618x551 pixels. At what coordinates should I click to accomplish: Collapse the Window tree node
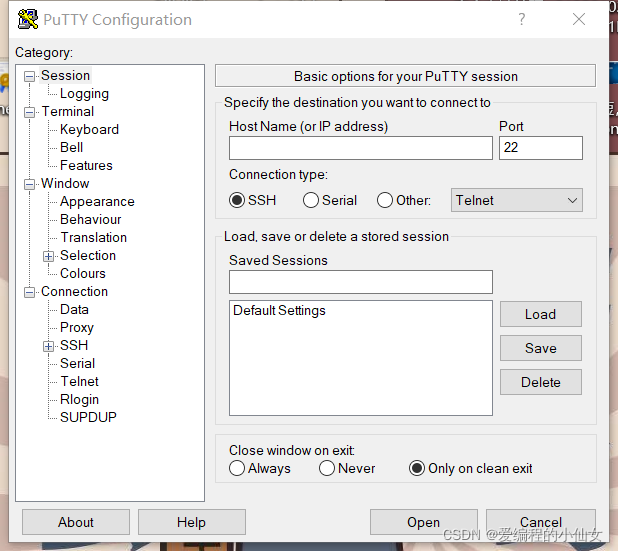pyautogui.click(x=29, y=184)
